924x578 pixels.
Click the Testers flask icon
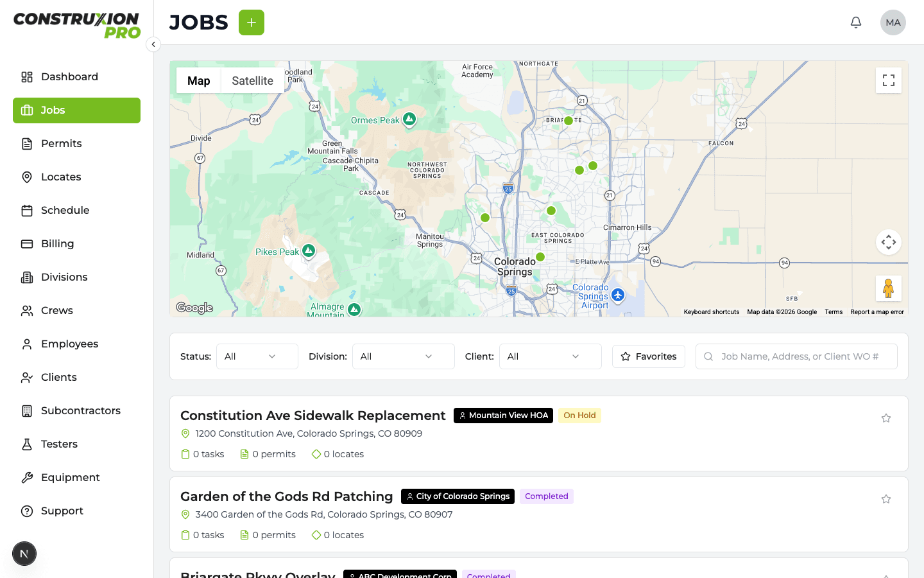[27, 444]
